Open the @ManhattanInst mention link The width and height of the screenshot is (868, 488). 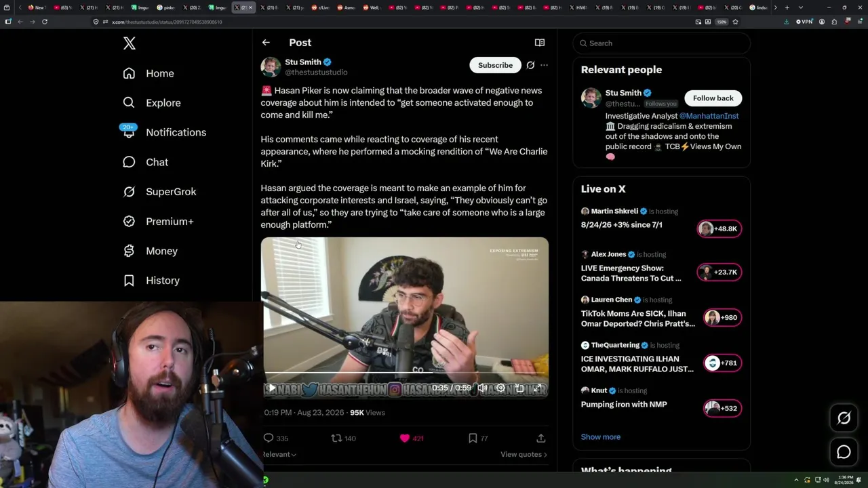click(709, 116)
